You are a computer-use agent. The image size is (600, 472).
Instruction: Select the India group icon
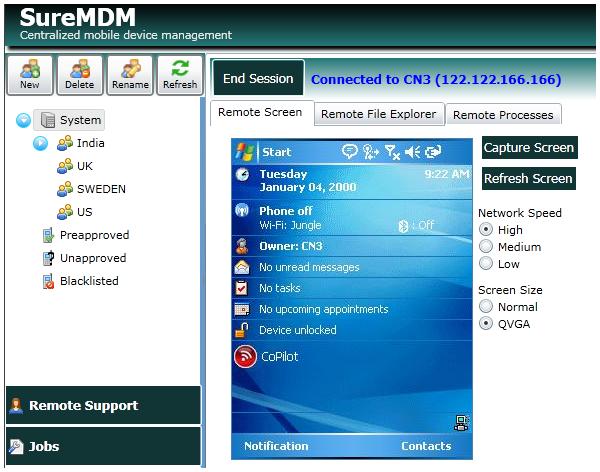click(x=65, y=143)
